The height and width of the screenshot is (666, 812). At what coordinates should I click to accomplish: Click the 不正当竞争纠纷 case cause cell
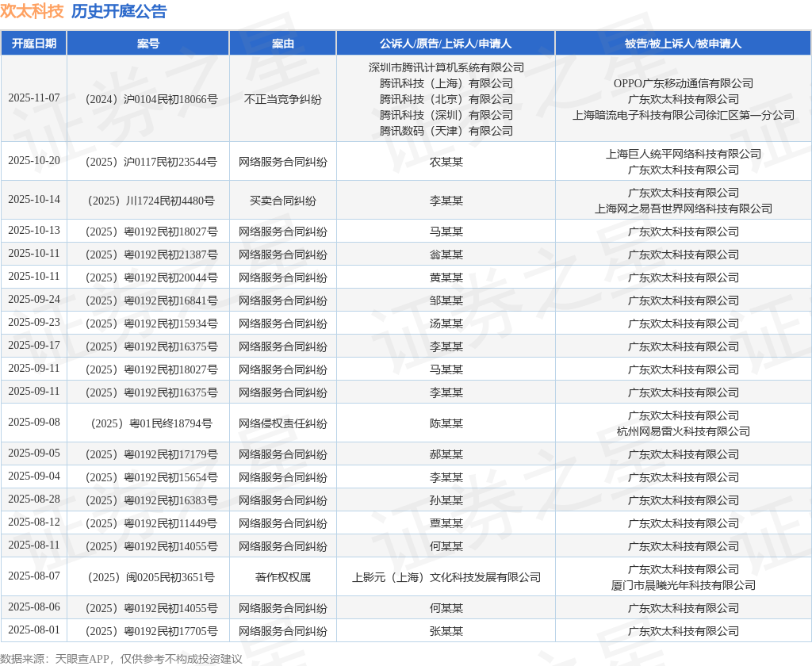point(283,99)
